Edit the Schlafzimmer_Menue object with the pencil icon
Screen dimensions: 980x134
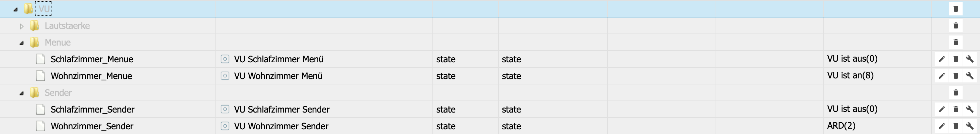click(x=942, y=59)
